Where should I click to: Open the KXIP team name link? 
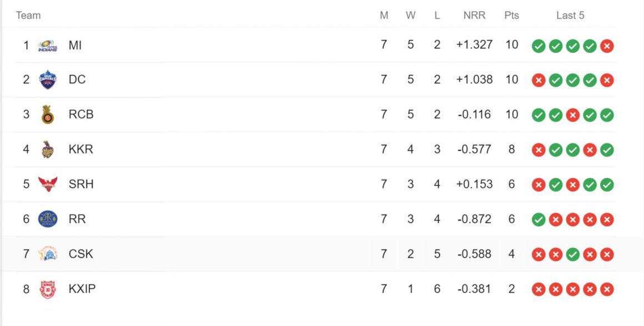[x=82, y=289]
